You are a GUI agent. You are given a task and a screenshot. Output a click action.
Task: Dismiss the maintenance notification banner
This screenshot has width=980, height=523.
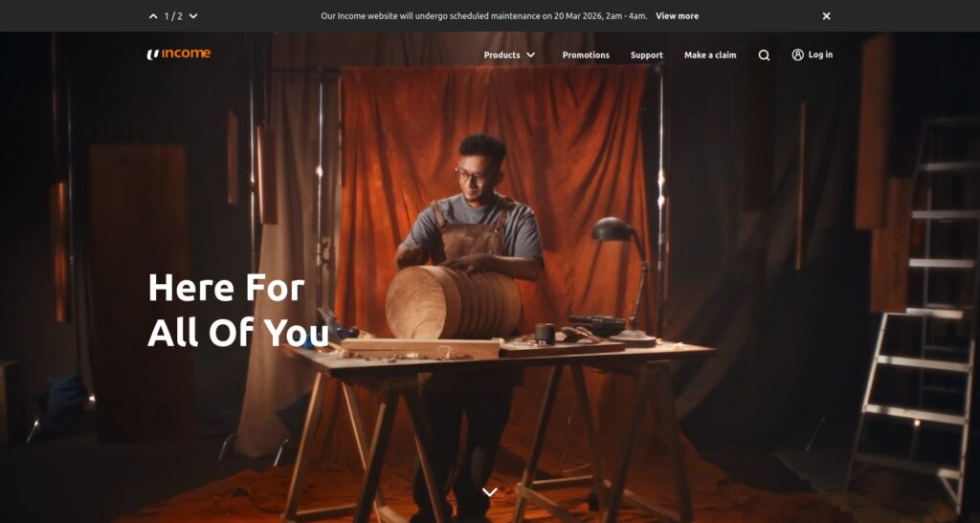826,16
